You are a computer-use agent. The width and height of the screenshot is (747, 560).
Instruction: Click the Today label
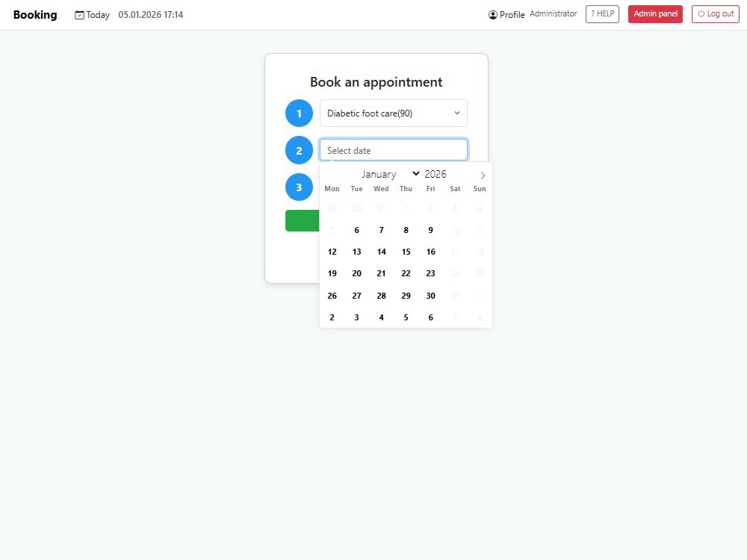(x=98, y=15)
